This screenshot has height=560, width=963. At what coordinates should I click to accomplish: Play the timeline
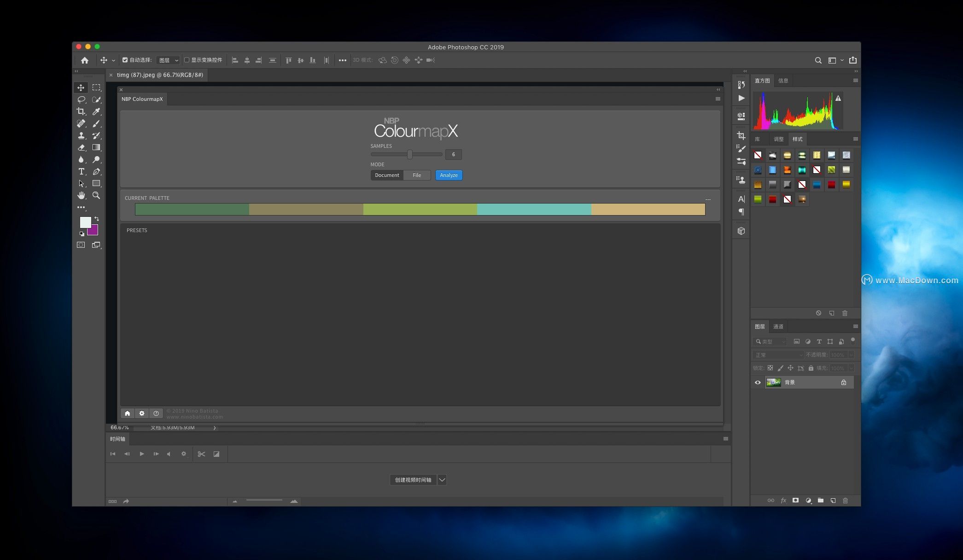coord(142,454)
